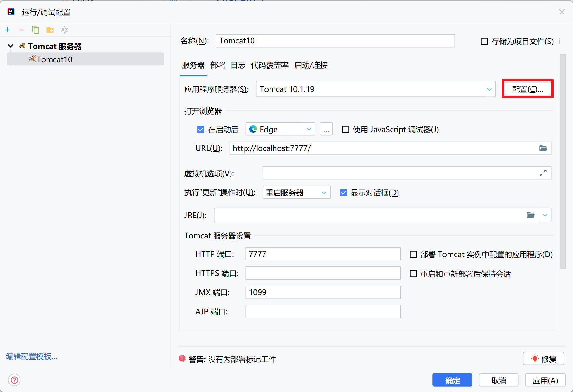Screen dimensions: 573x392
Task: Browse for JRE using the folder icon
Action: coord(531,215)
